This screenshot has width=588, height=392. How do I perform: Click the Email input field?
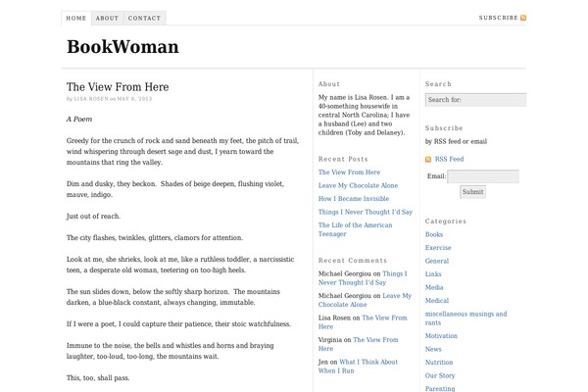pos(483,176)
